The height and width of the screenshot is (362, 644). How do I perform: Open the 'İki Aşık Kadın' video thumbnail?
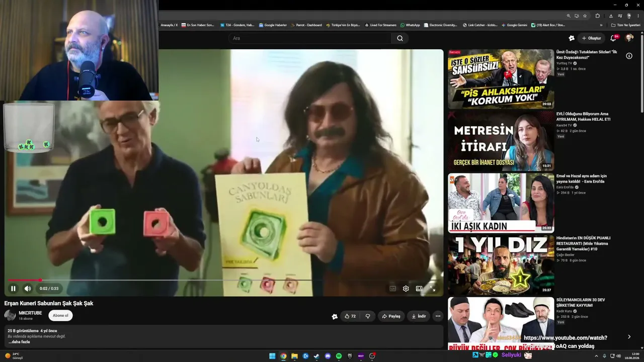[501, 203]
